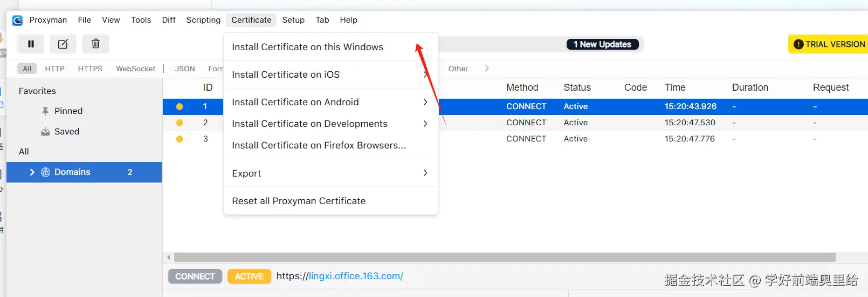
Task: Open the Proxyman menu
Action: (48, 20)
